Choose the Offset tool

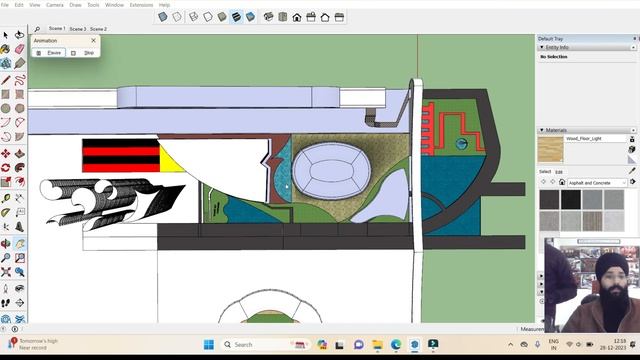20,182
